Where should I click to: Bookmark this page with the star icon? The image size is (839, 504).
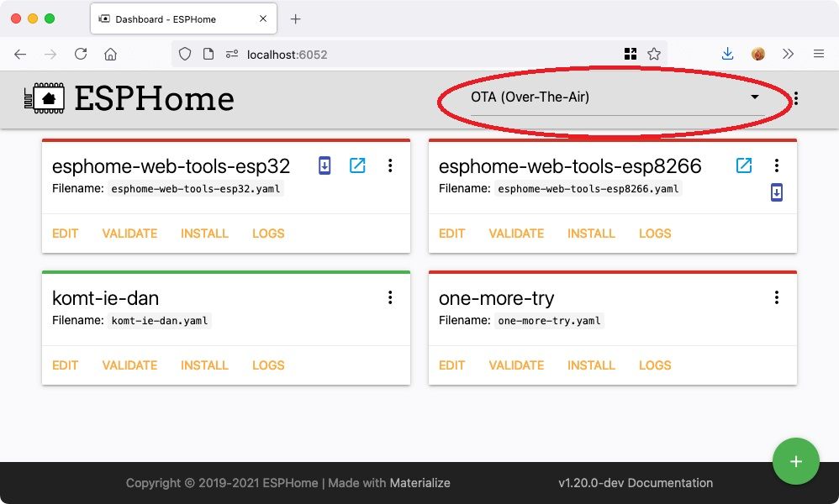point(654,54)
